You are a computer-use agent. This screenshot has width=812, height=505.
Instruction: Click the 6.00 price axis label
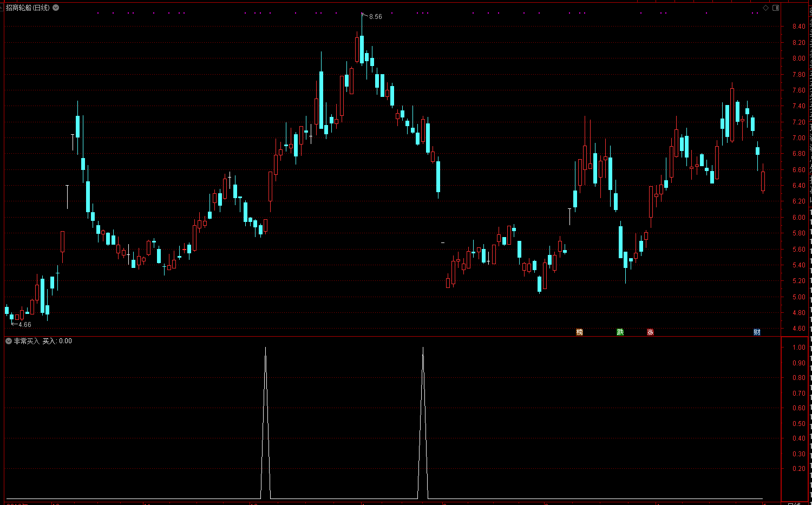[x=798, y=218]
